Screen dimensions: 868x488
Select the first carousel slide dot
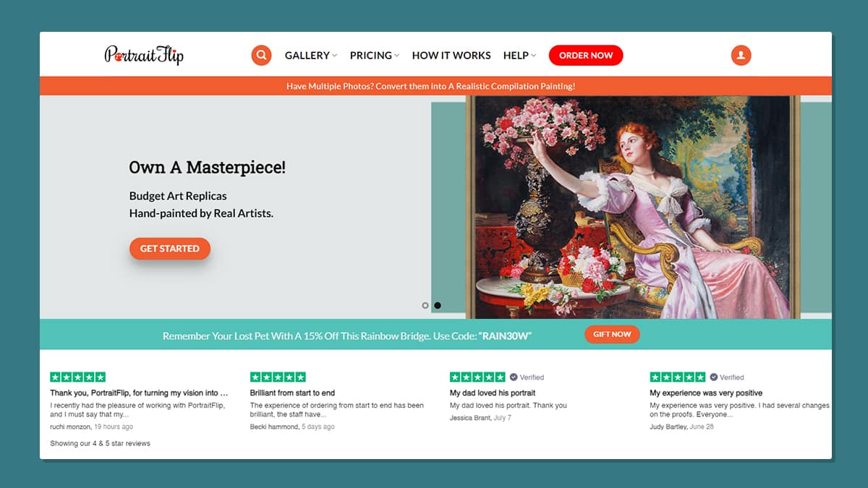pyautogui.click(x=425, y=306)
